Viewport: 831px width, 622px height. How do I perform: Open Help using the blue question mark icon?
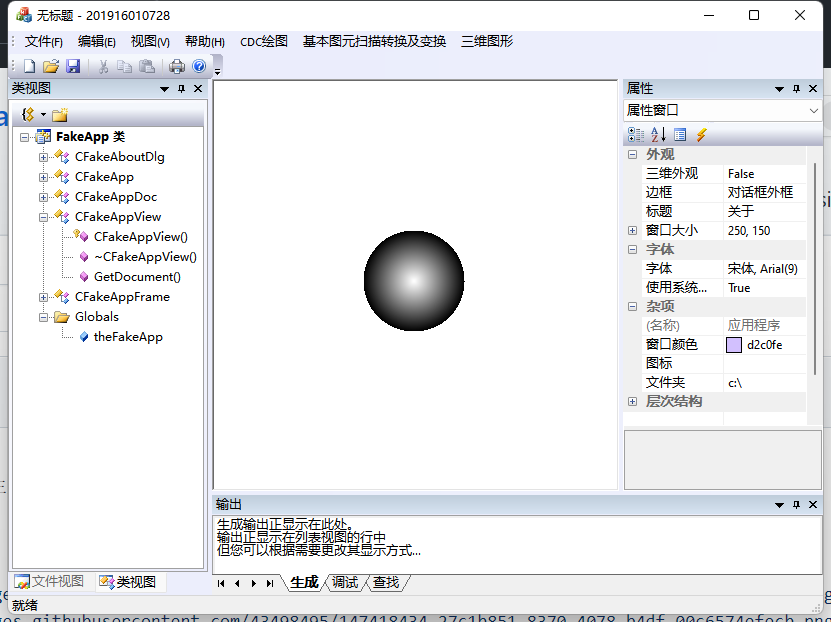[199, 66]
